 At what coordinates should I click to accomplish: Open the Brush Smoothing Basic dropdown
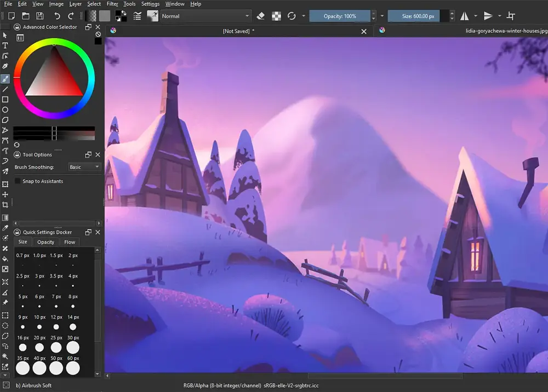[84, 167]
